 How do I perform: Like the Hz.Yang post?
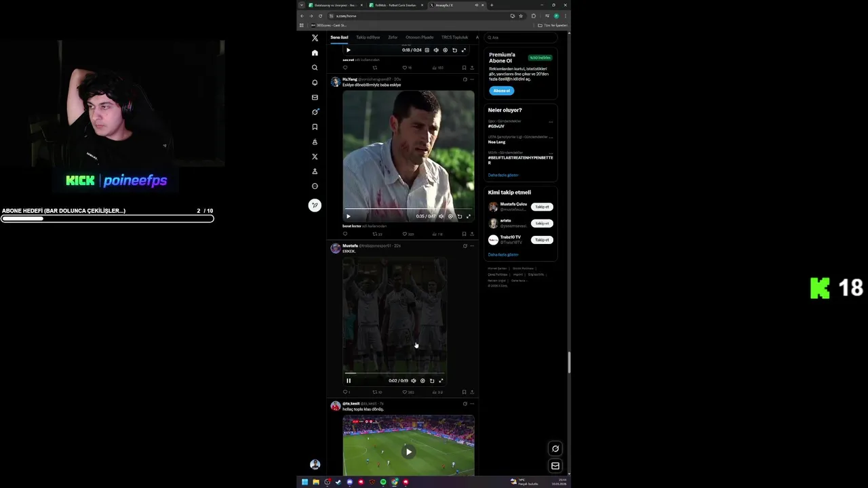coord(405,234)
